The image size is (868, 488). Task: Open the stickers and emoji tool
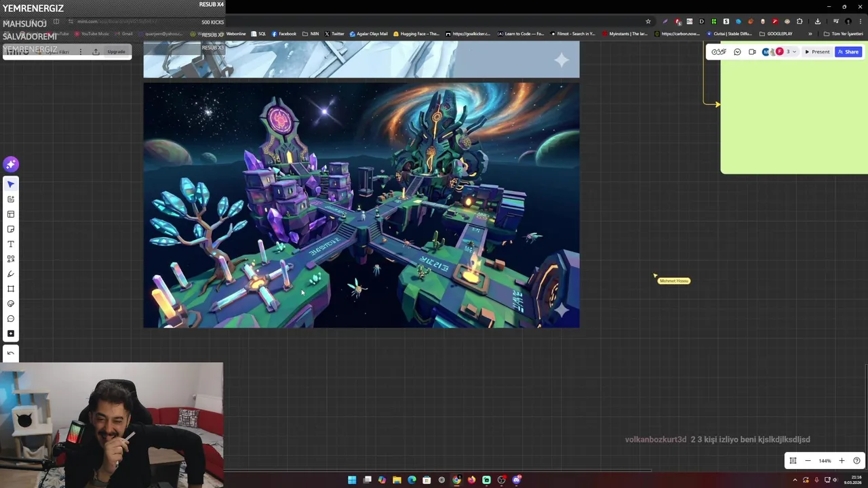coord(11,304)
